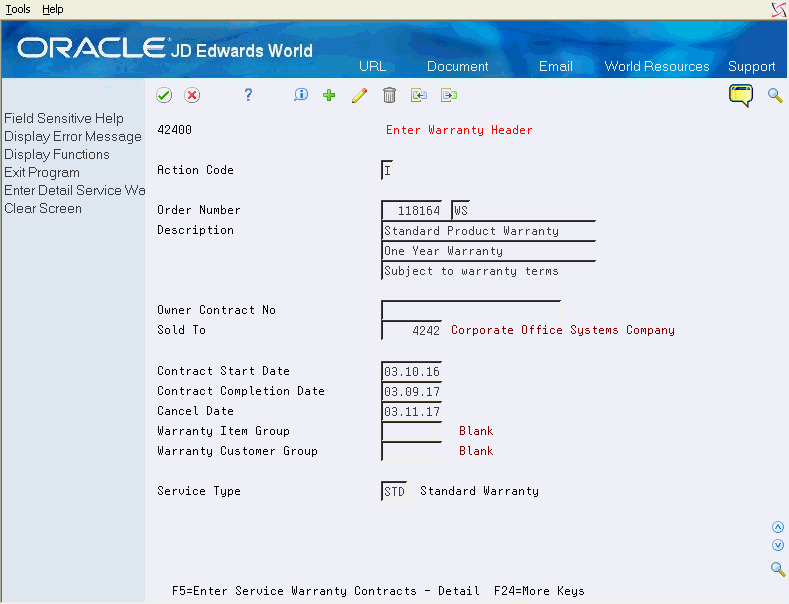Click Corporate Office Systems Company text

click(563, 330)
